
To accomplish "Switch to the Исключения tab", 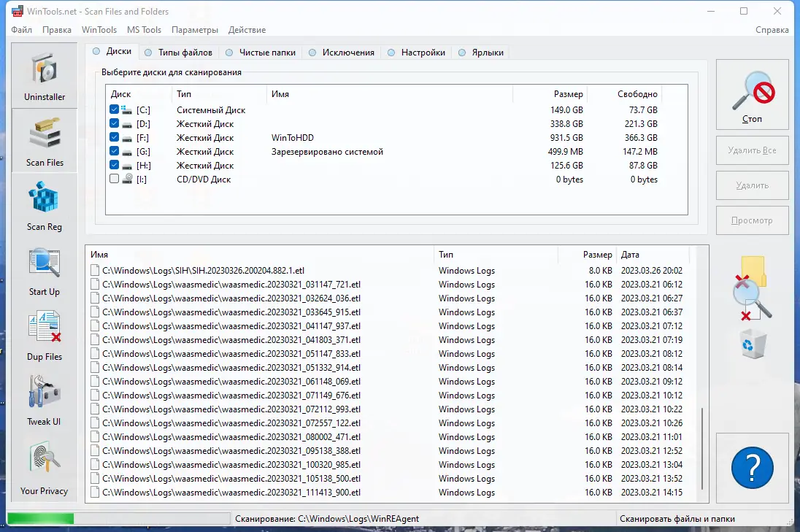I will [341, 52].
